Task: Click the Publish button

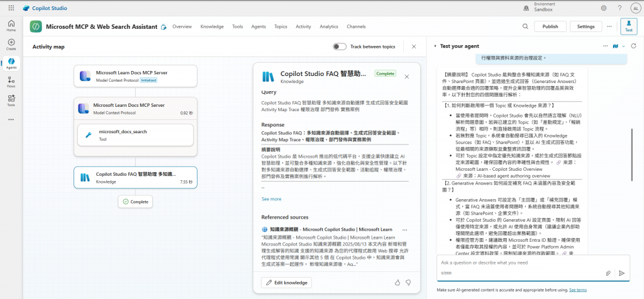Action: [550, 26]
